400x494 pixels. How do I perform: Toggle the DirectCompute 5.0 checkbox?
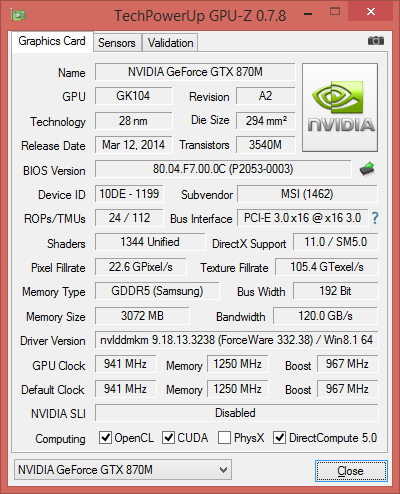(x=279, y=437)
